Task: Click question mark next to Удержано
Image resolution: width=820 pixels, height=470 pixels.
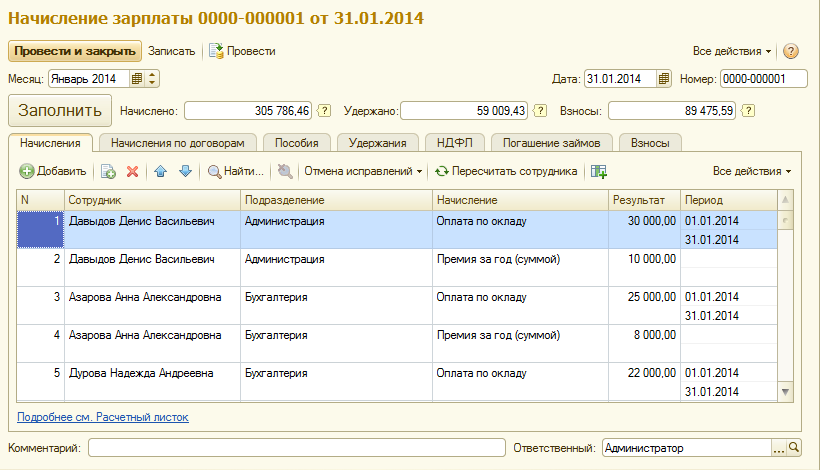Action: pos(540,111)
